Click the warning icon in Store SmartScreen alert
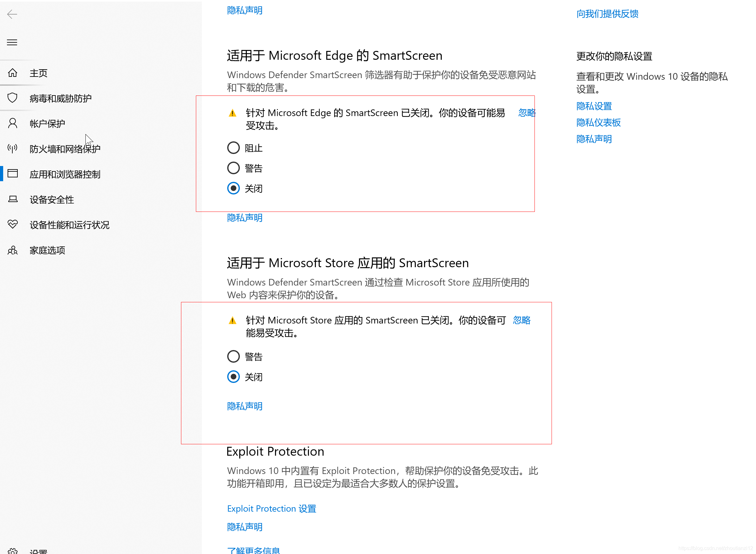Viewport: 756px width, 554px height. [x=232, y=321]
